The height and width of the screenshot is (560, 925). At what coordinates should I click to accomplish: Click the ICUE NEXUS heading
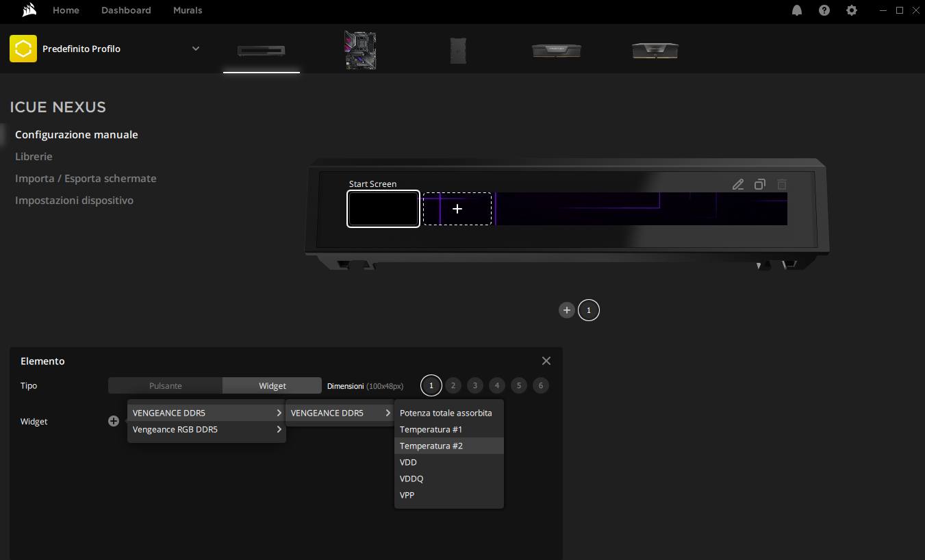[x=58, y=107]
